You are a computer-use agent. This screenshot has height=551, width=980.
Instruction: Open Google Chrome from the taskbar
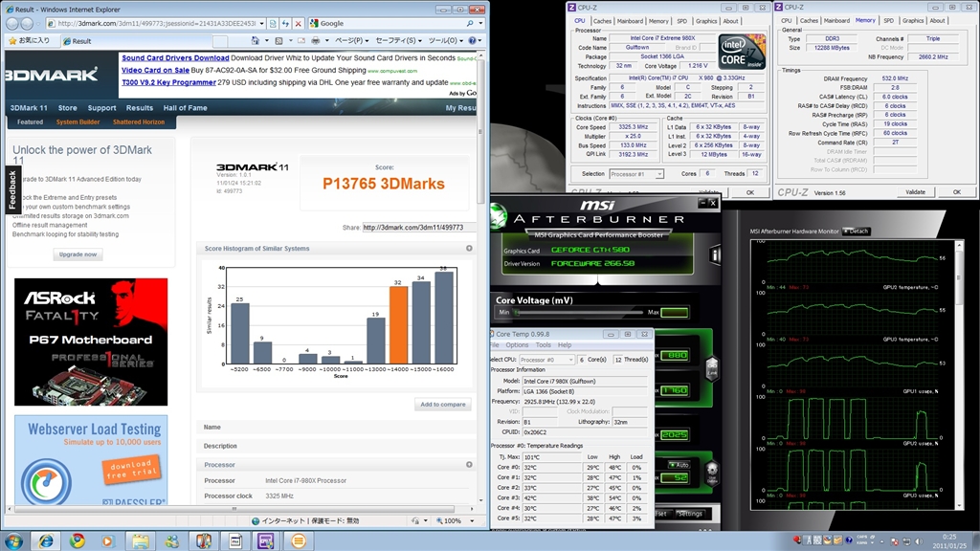[x=78, y=540]
